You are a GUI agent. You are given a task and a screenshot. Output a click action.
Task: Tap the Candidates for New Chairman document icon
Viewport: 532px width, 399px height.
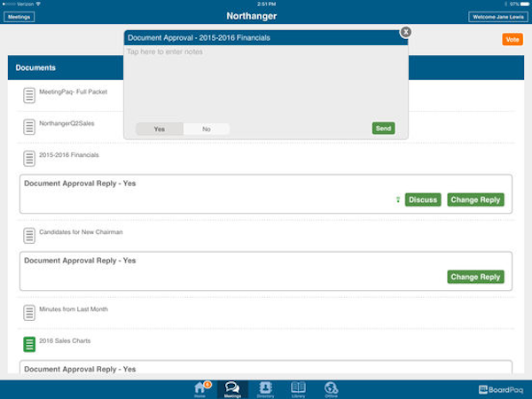[x=29, y=236]
